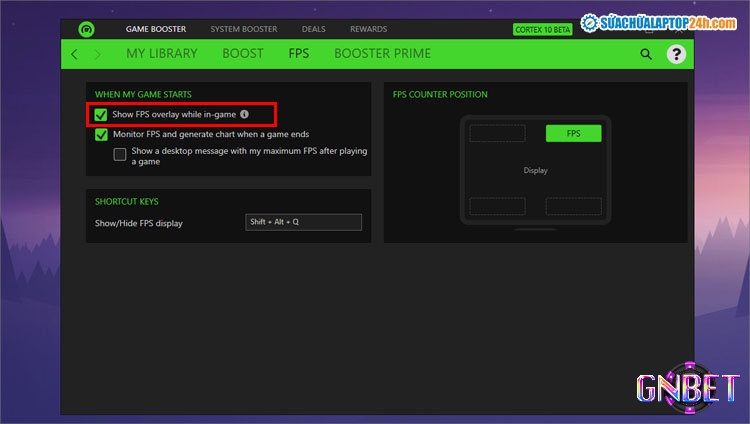Click the info icon beside FPS overlay

[244, 114]
